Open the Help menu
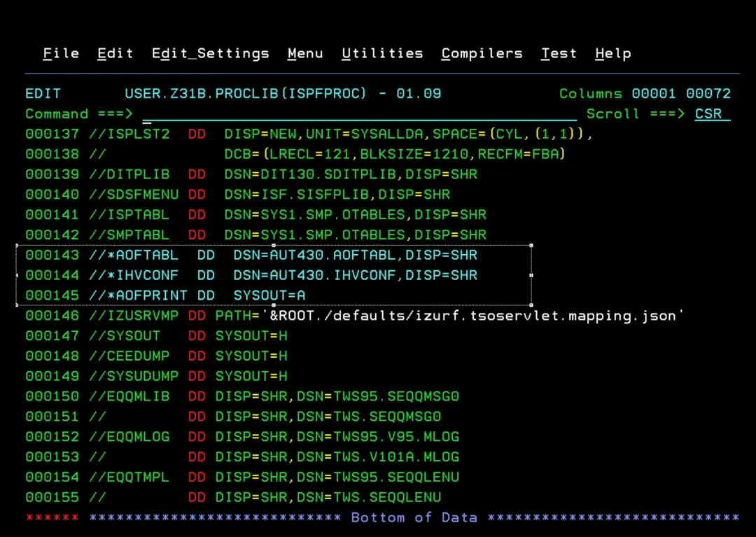 click(x=613, y=53)
